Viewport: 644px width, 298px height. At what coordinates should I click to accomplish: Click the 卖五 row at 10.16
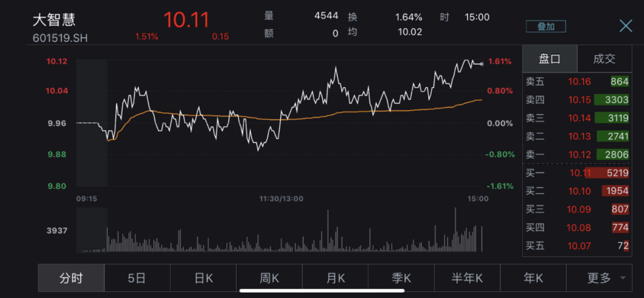(x=577, y=81)
